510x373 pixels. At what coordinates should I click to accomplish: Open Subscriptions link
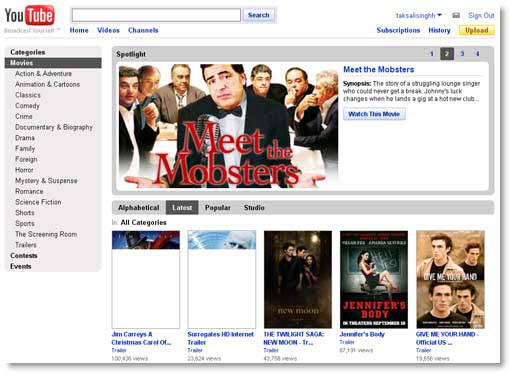click(398, 30)
